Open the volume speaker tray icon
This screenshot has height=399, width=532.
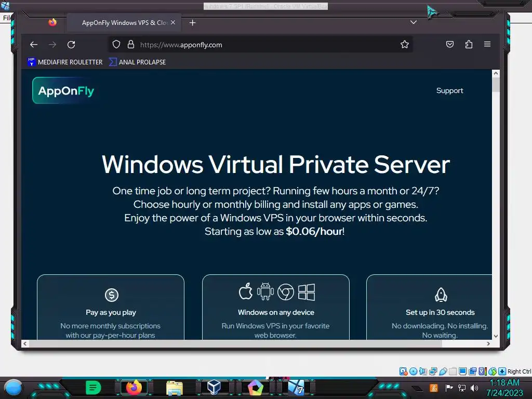(474, 388)
